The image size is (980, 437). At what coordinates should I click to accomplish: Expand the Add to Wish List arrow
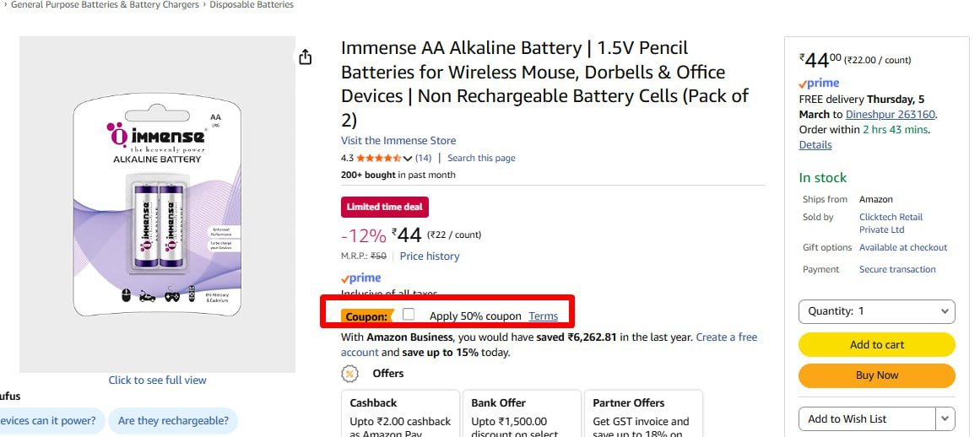click(945, 418)
